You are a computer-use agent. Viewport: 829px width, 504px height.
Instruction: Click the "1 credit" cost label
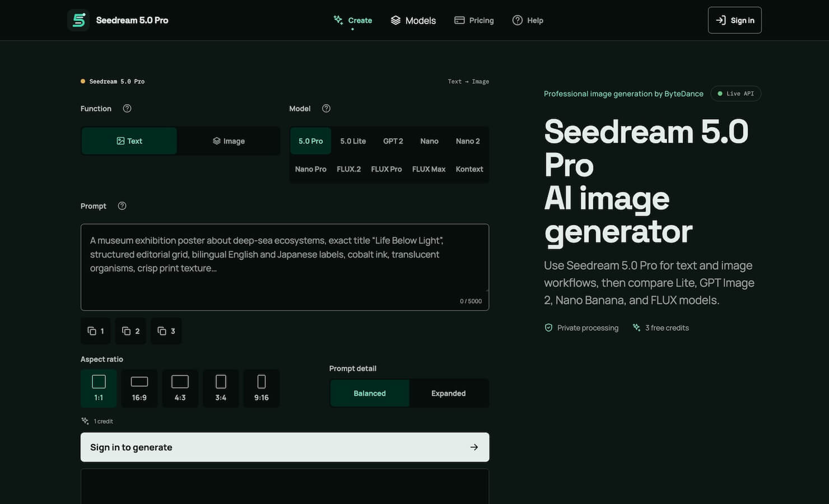(104, 421)
